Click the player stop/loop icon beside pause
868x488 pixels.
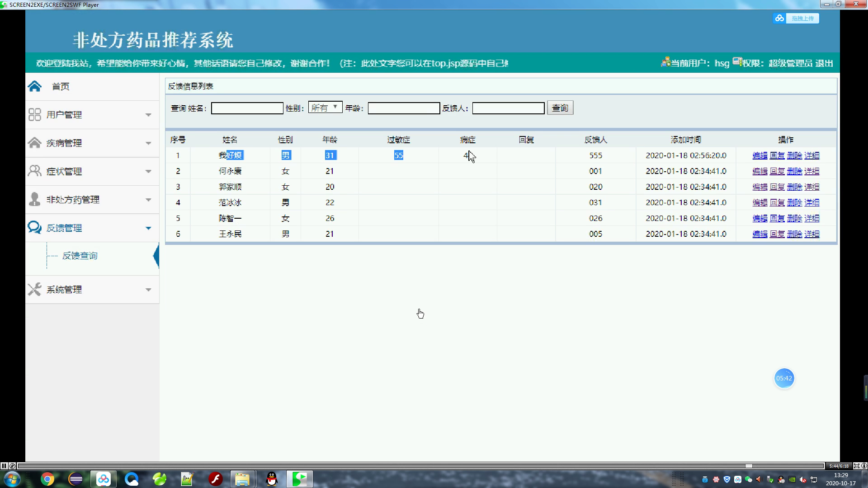tap(12, 466)
